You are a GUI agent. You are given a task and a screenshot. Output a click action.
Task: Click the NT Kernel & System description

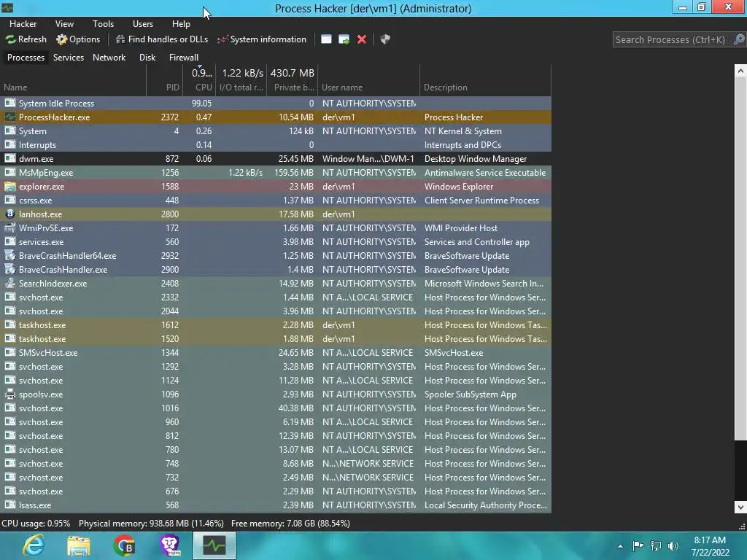462,131
